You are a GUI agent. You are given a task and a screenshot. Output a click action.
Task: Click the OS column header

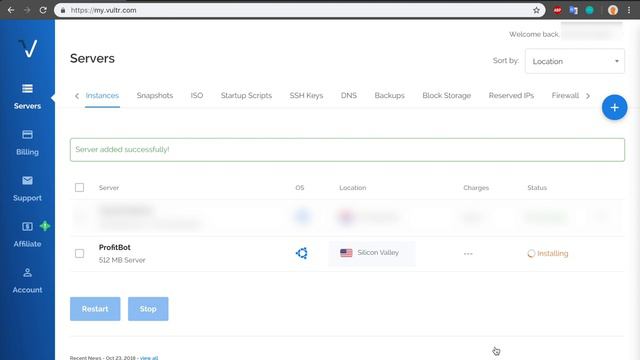(300, 188)
